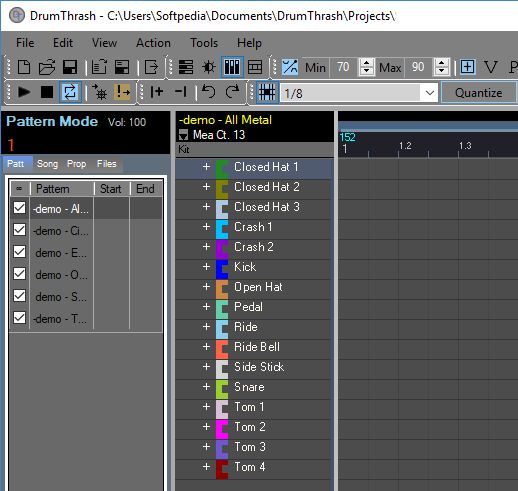Screen dimensions: 518x491
Task: Click the remove measure icon
Action: 180,92
